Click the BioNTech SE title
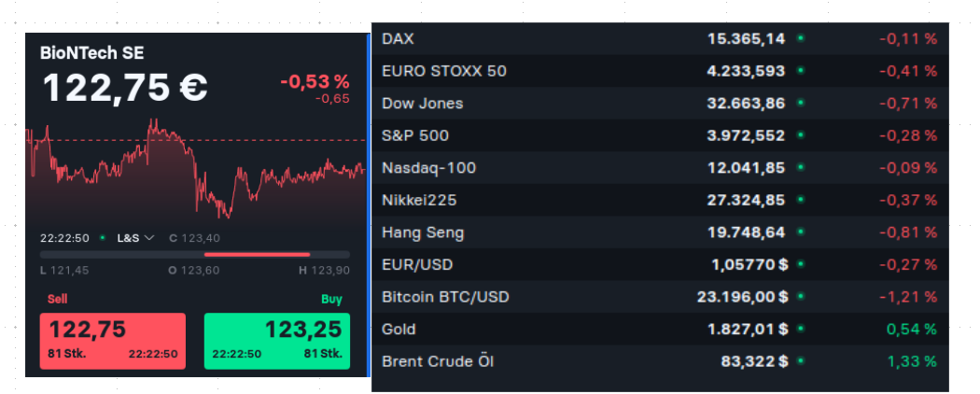 (x=91, y=53)
